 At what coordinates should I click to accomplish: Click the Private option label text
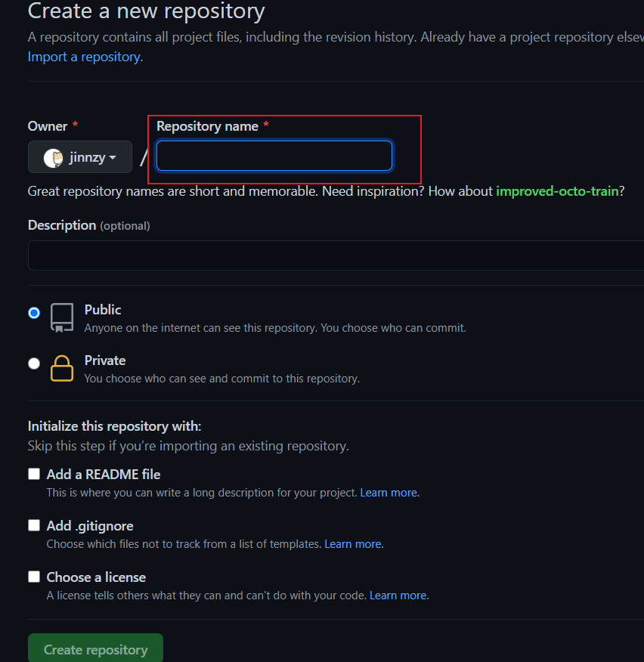(x=105, y=360)
